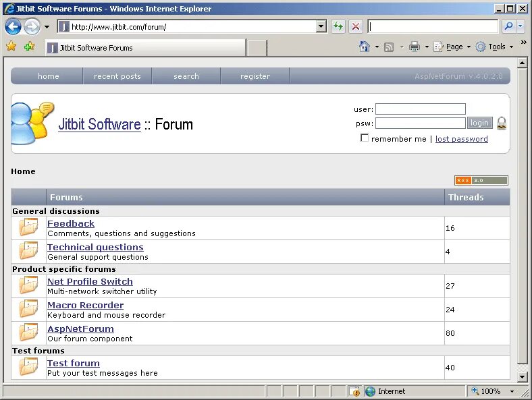The height and width of the screenshot is (400, 532).
Task: Open the AspNetForum forum link
Action: pos(81,328)
